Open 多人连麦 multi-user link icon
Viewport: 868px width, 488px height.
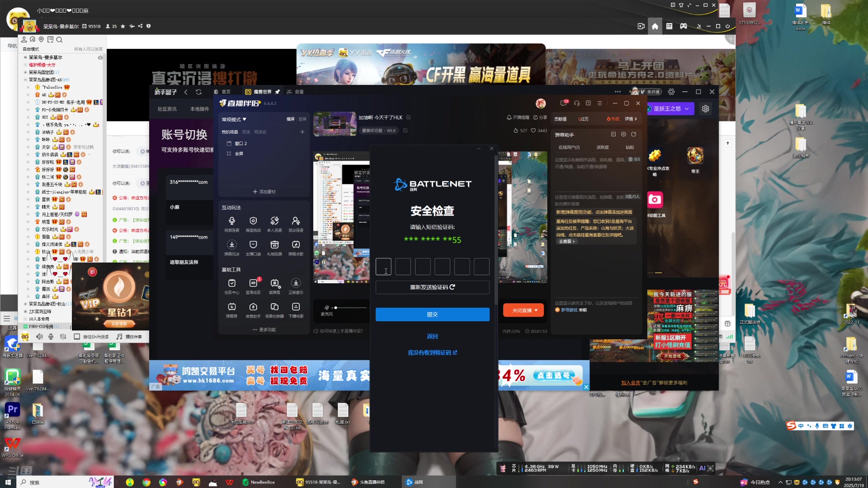pos(274,224)
